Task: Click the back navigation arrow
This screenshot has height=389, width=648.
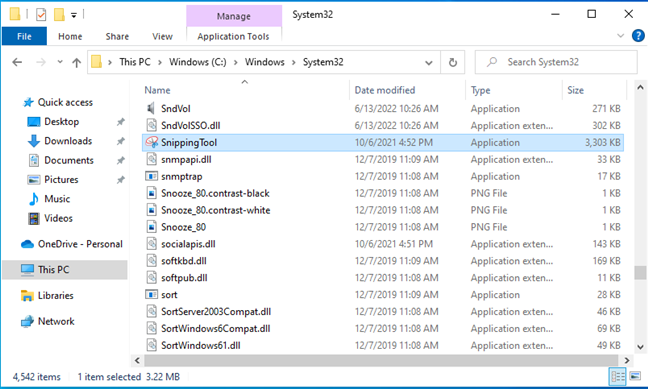Action: coord(17,62)
